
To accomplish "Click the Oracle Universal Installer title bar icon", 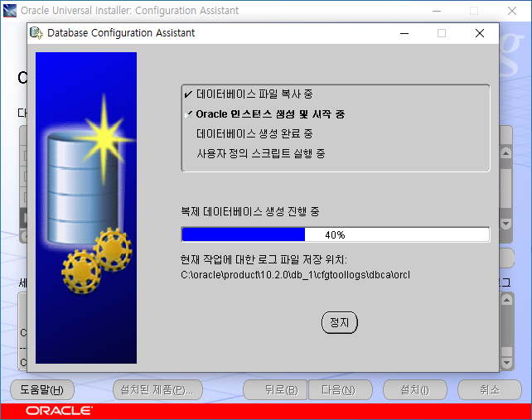I will pyautogui.click(x=9, y=11).
